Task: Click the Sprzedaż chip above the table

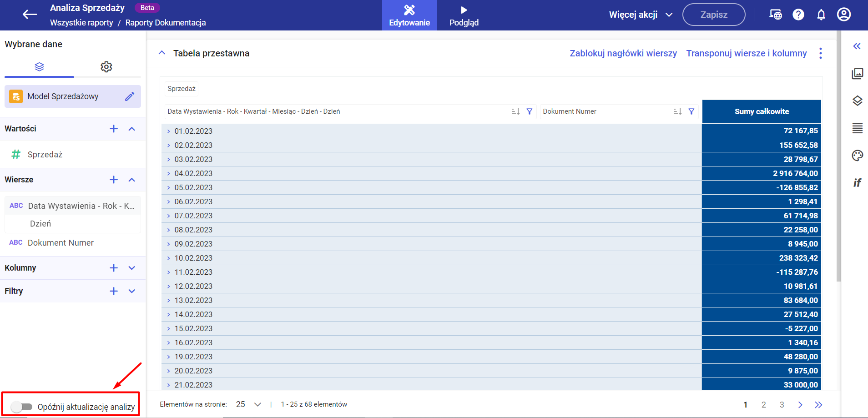Action: (182, 89)
